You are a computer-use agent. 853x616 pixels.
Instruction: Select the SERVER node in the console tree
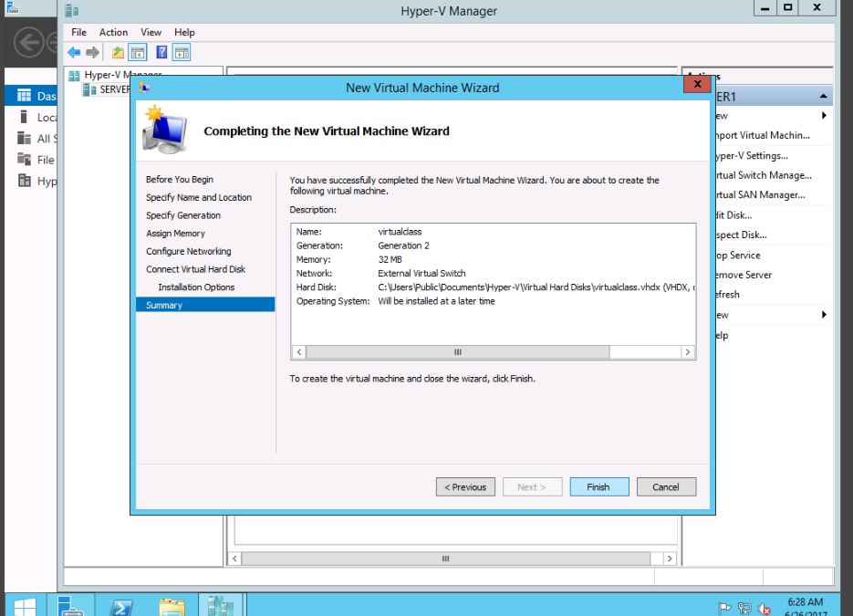point(107,89)
